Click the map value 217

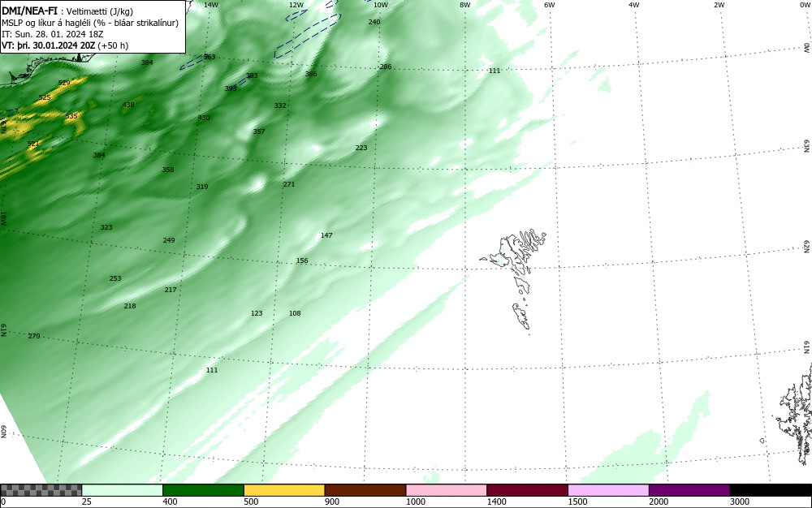171,290
